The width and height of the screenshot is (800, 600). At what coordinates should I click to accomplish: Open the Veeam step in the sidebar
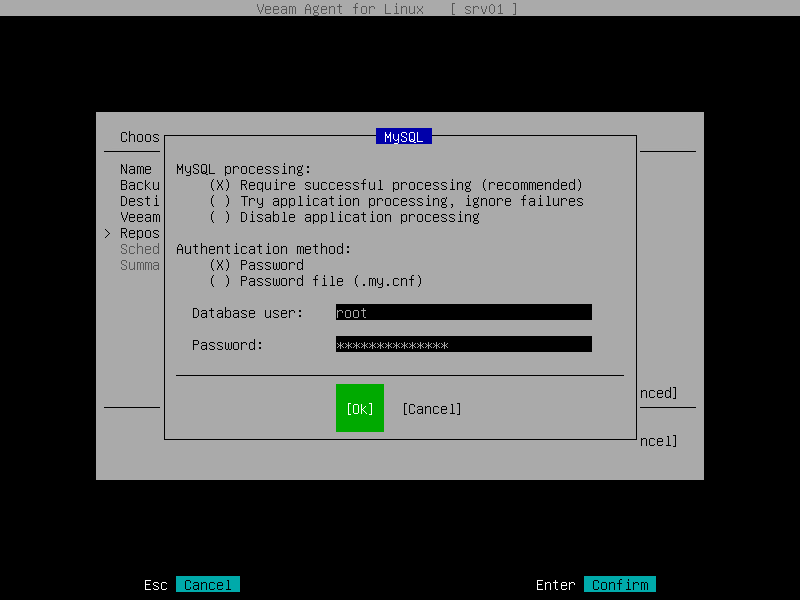(x=140, y=217)
